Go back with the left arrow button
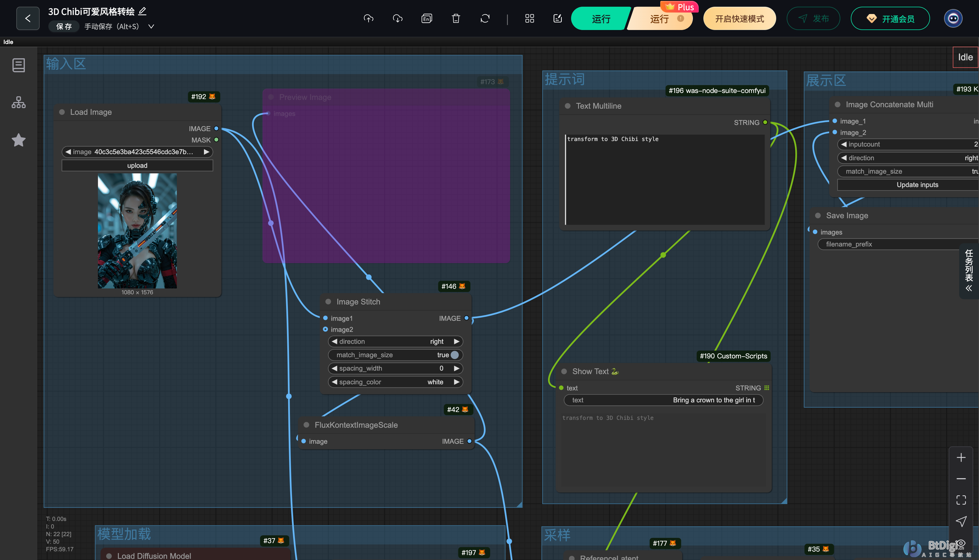Viewport: 979px width, 560px height. click(28, 18)
